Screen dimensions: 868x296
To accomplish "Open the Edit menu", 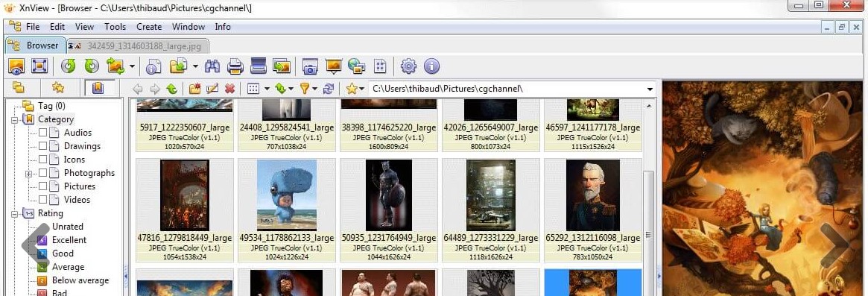I will coord(57,27).
